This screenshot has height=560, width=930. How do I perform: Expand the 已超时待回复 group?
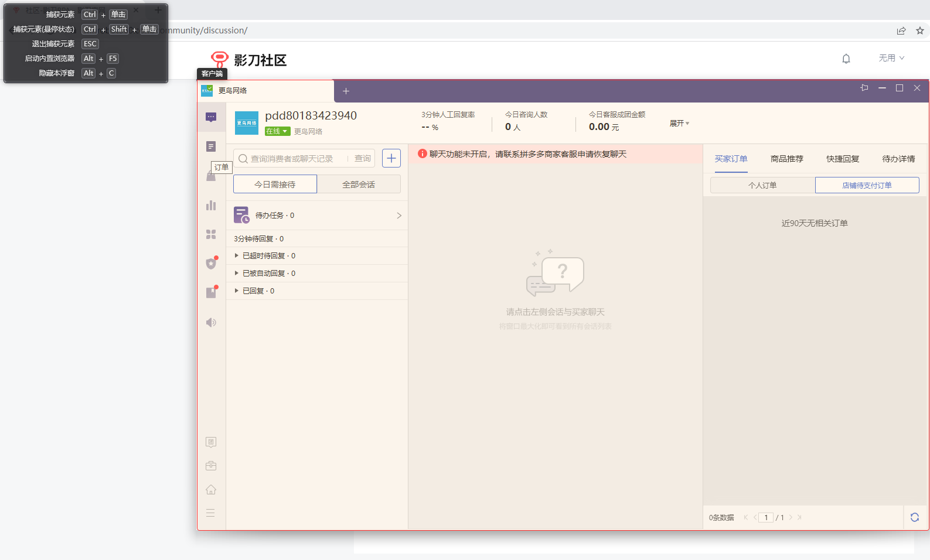(x=237, y=256)
